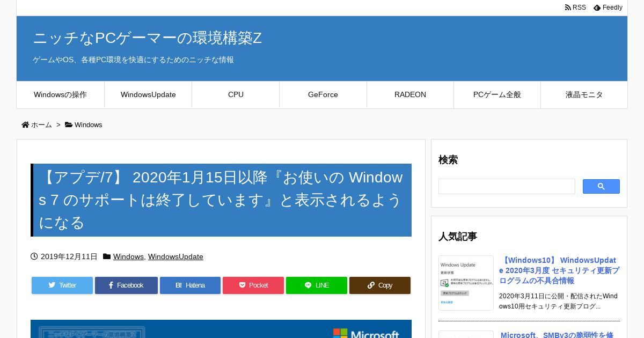Open the 液晶モニタ menu item
This screenshot has height=338, width=644.
coord(584,94)
